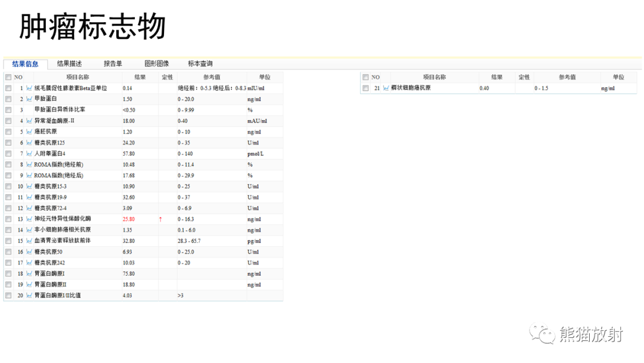Check the box for row 20 胃蛋白酶原I/II比值
This screenshot has width=644, height=363.
[8, 295]
